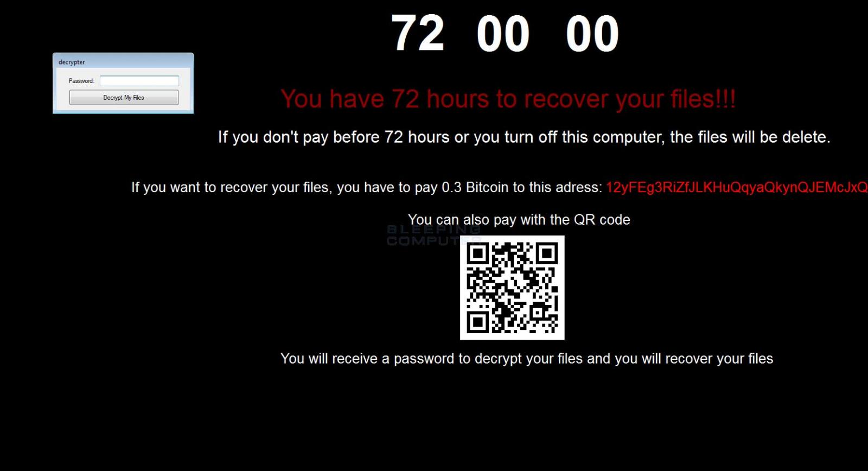Click the 72 hours countdown digits
Viewport: 868px width, 471px height.
[418, 34]
